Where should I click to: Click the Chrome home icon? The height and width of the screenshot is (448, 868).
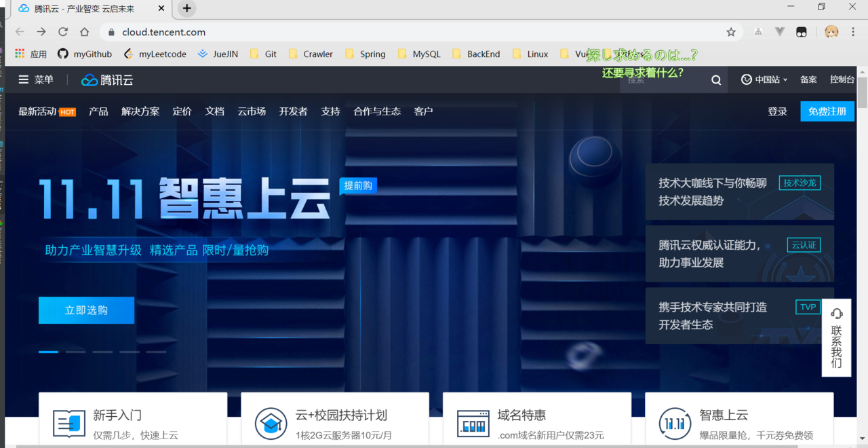pyautogui.click(x=85, y=32)
